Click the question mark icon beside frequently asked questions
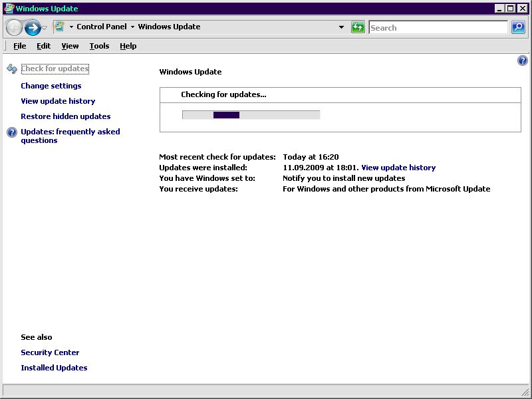The width and height of the screenshot is (532, 399). (11, 132)
